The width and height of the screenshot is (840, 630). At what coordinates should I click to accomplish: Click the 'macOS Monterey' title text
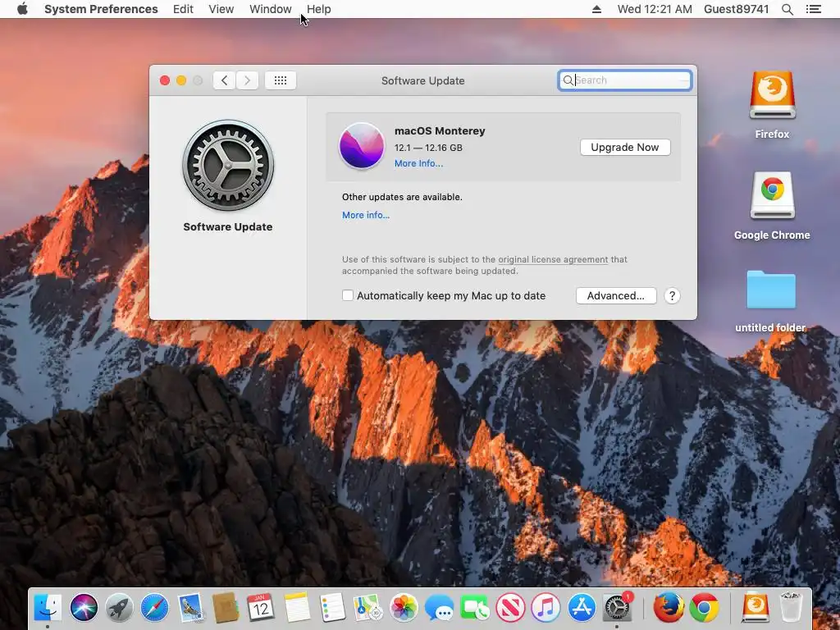440,130
